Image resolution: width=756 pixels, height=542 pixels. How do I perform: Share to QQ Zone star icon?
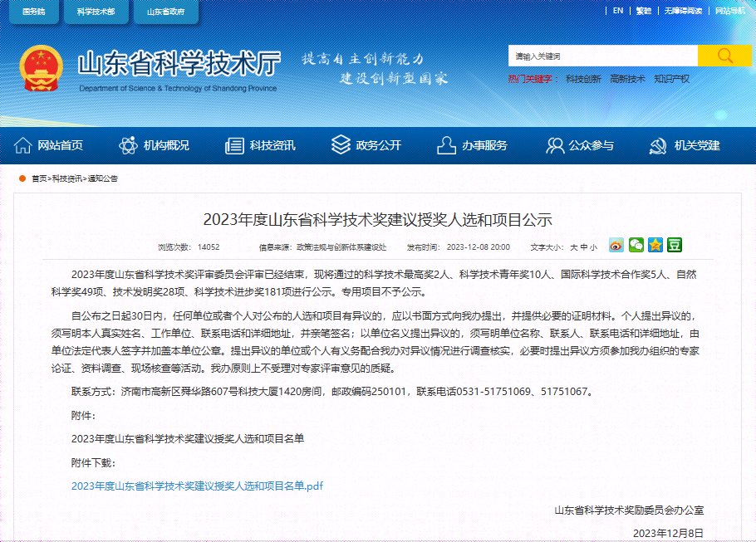click(x=655, y=245)
